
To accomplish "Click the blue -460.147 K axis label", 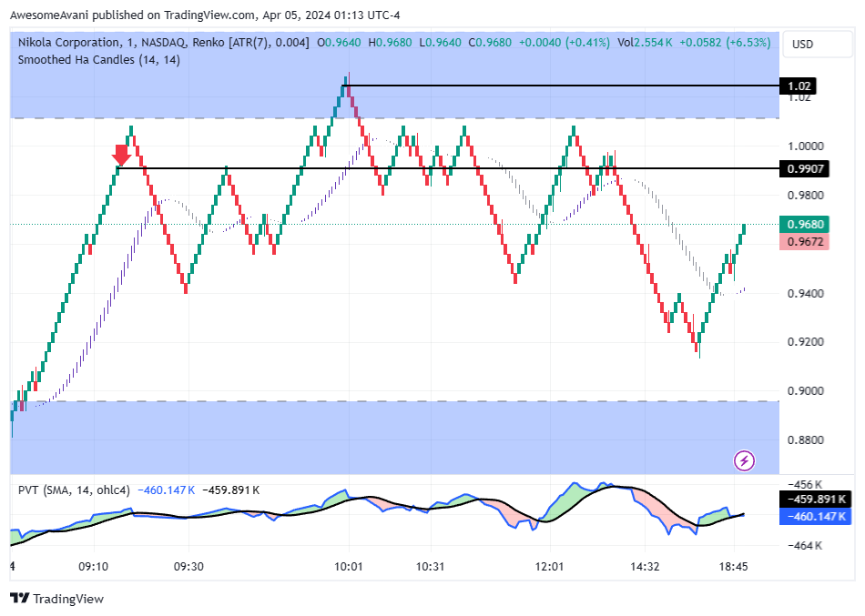I will pos(815,517).
